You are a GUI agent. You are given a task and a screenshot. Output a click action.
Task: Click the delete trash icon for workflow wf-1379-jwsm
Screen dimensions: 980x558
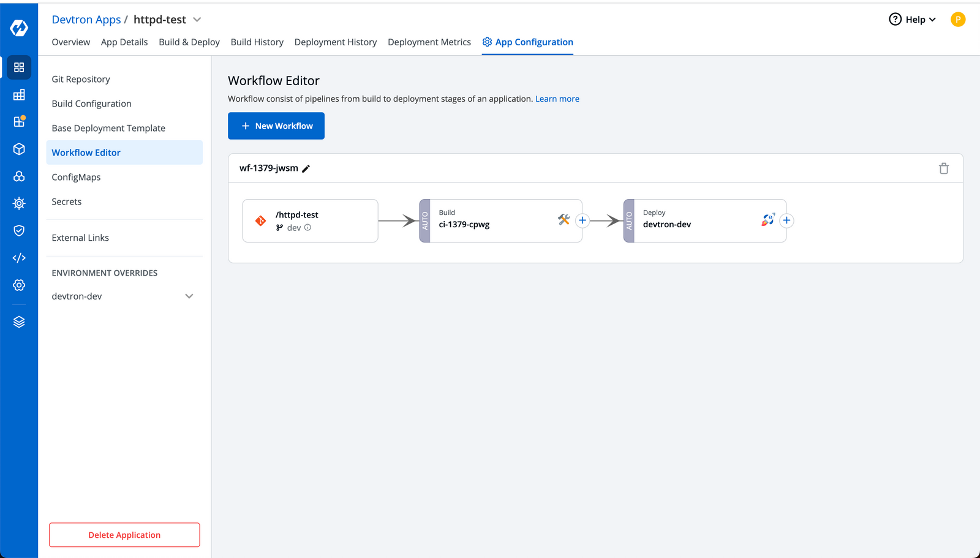[x=944, y=168]
